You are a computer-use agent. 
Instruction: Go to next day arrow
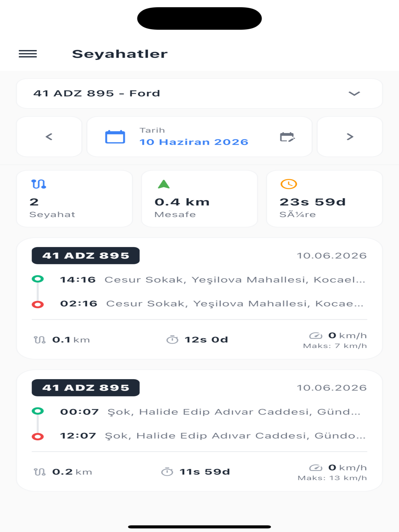350,137
